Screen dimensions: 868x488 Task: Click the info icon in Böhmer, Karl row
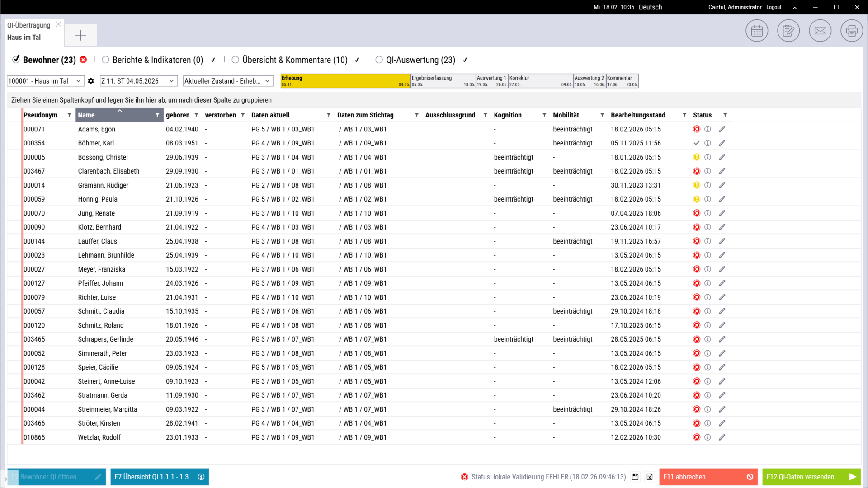click(x=708, y=143)
